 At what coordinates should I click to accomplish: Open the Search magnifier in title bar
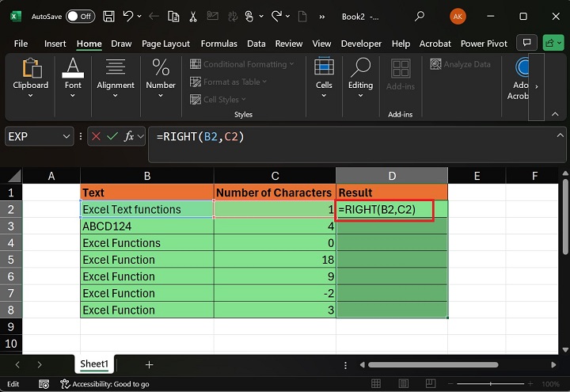[420, 16]
